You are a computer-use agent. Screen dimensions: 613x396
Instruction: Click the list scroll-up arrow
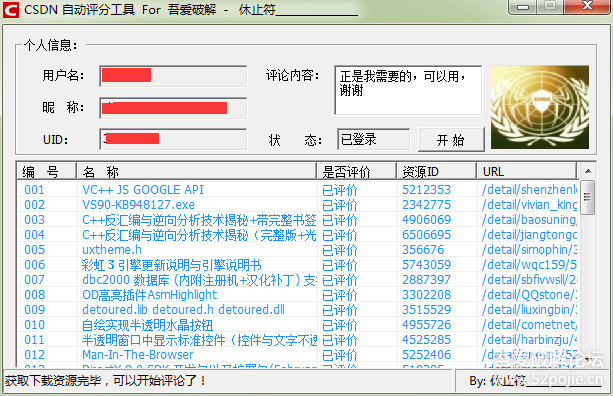(x=588, y=171)
